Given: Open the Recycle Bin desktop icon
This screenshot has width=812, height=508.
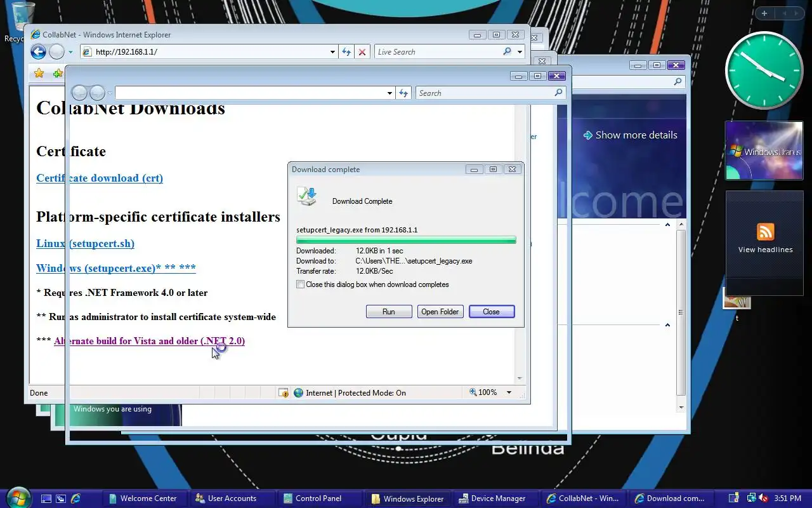Looking at the screenshot, I should 23,22.
